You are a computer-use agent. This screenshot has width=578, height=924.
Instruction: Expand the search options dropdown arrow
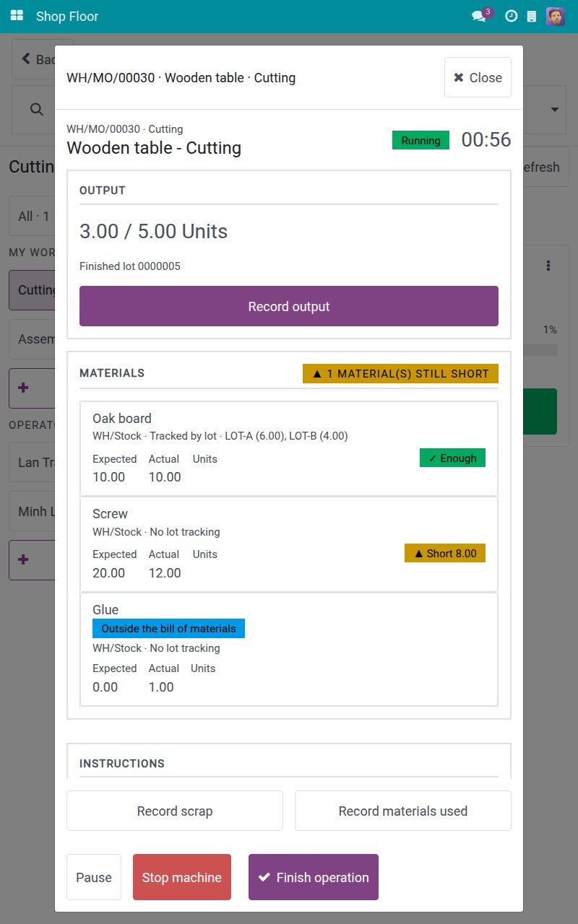pyautogui.click(x=555, y=109)
